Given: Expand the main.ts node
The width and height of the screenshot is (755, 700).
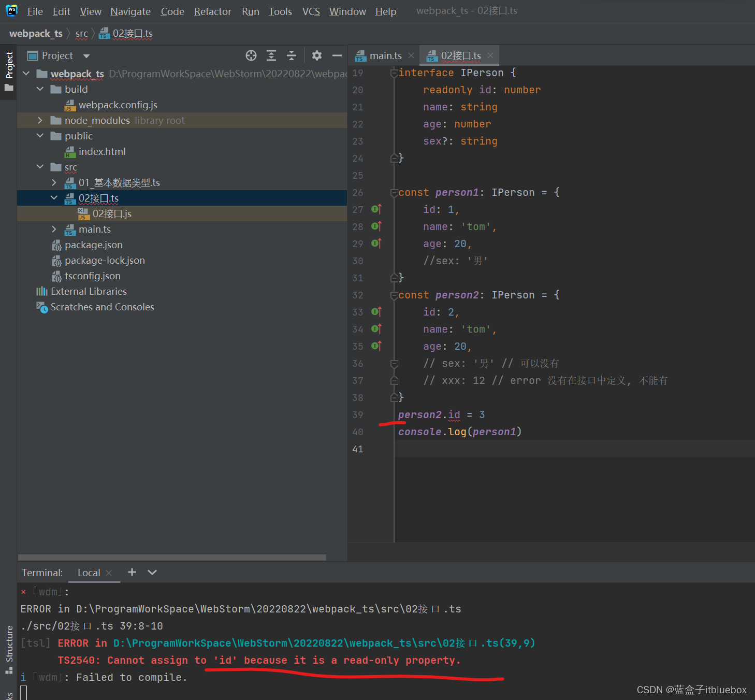Looking at the screenshot, I should pyautogui.click(x=54, y=229).
